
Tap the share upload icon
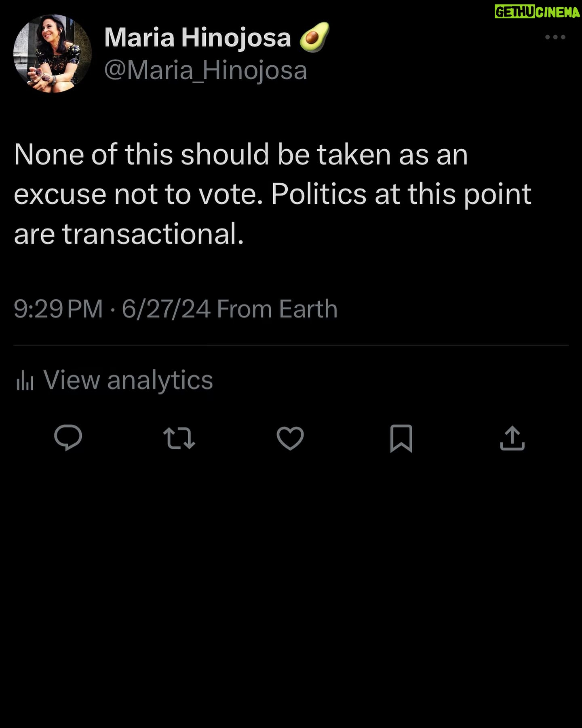coord(512,438)
